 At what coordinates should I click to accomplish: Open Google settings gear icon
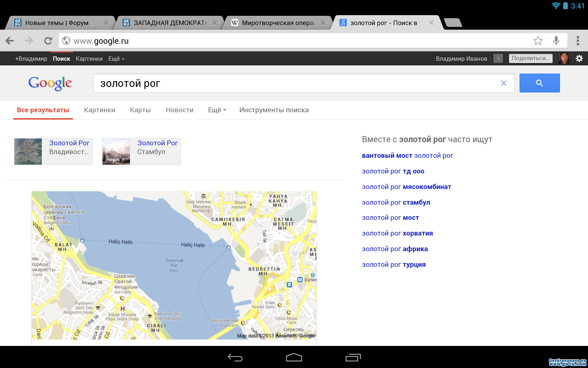579,58
